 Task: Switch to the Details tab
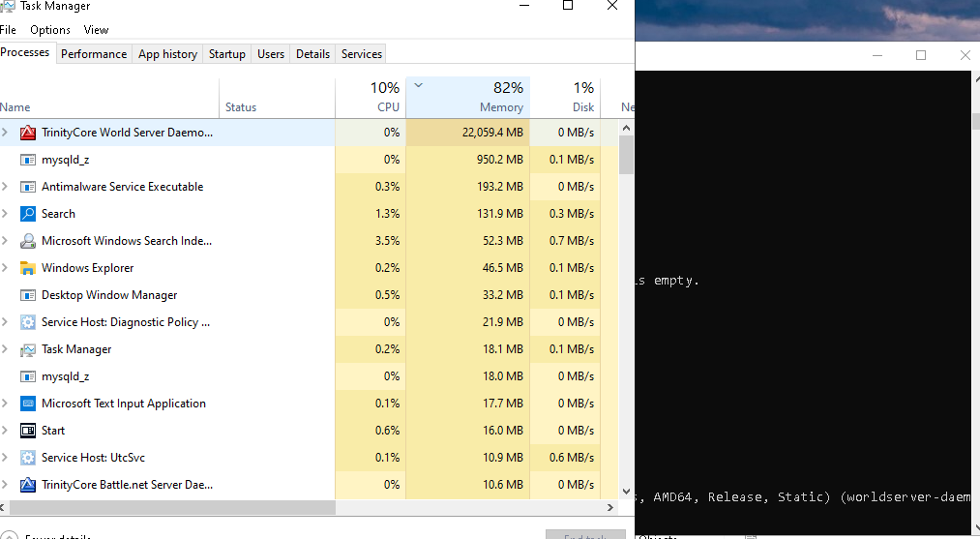pyautogui.click(x=312, y=54)
